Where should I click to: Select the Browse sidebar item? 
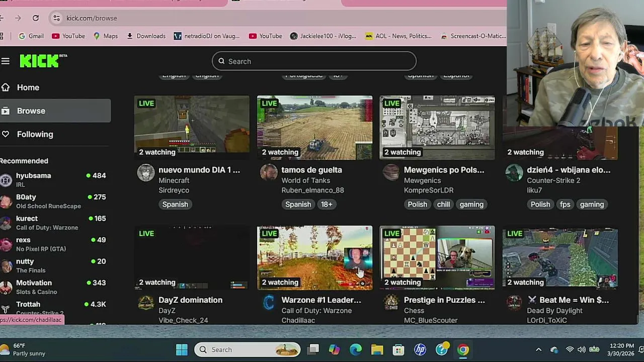(x=55, y=111)
